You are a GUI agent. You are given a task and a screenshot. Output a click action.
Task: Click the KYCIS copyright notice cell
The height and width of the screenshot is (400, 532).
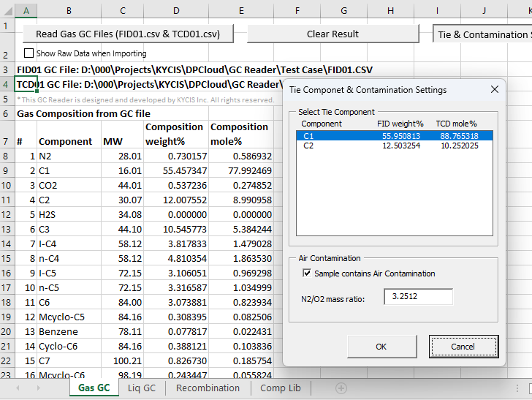pyautogui.click(x=145, y=100)
